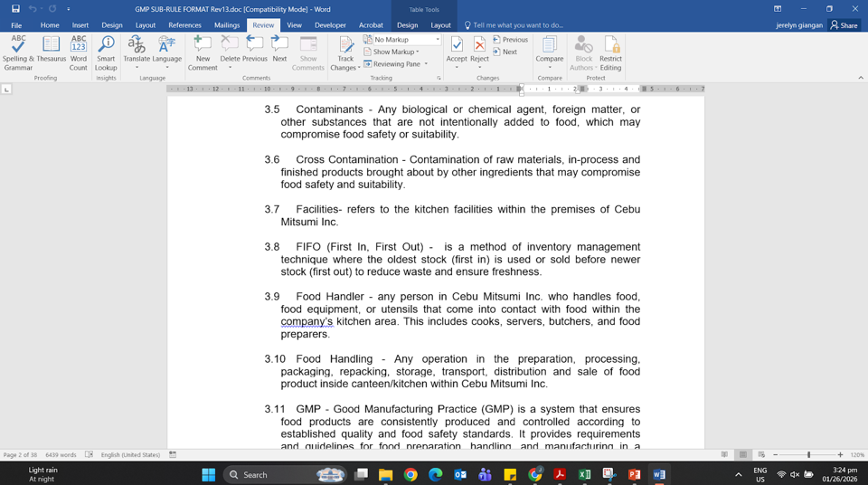Click the Share button
Screen dimensions: 868x485
click(x=844, y=25)
